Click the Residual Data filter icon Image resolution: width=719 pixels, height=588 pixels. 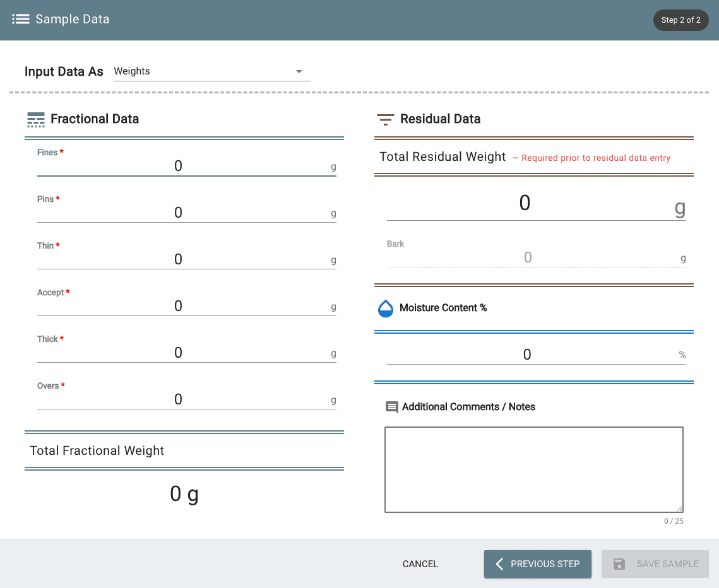pos(385,120)
